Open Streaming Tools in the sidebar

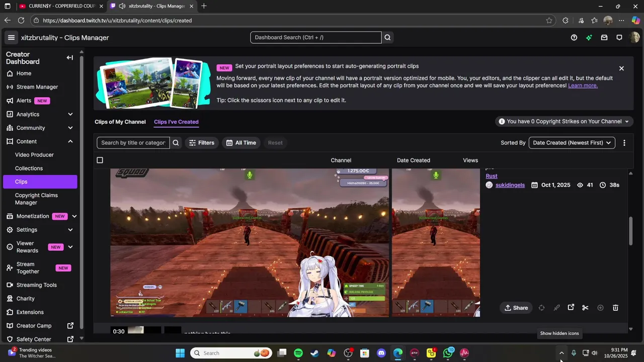click(x=36, y=285)
